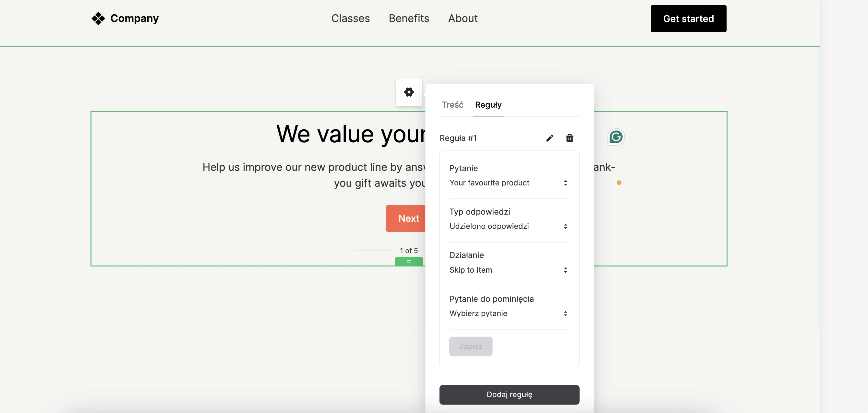Viewport: 868px width, 413px height.
Task: Open the Pytanie dropdown
Action: [509, 183]
